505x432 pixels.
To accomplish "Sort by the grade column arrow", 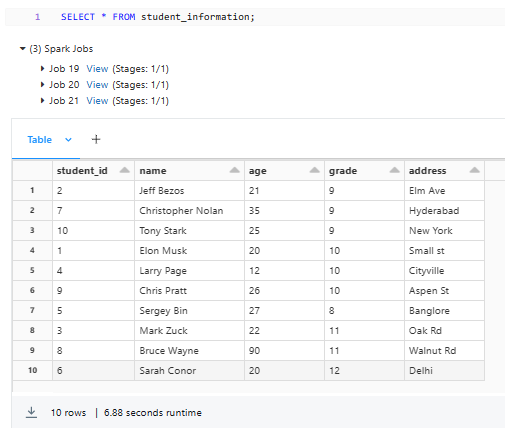I will pos(395,170).
